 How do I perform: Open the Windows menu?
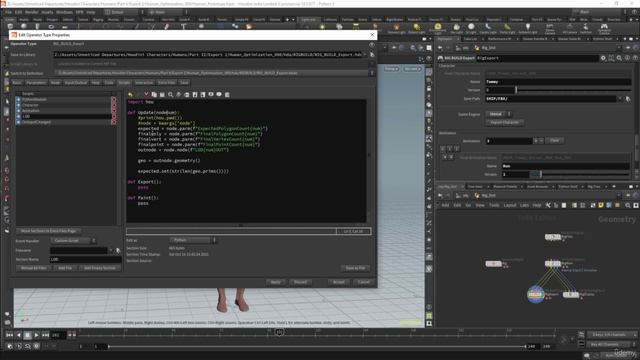pos(64,12)
